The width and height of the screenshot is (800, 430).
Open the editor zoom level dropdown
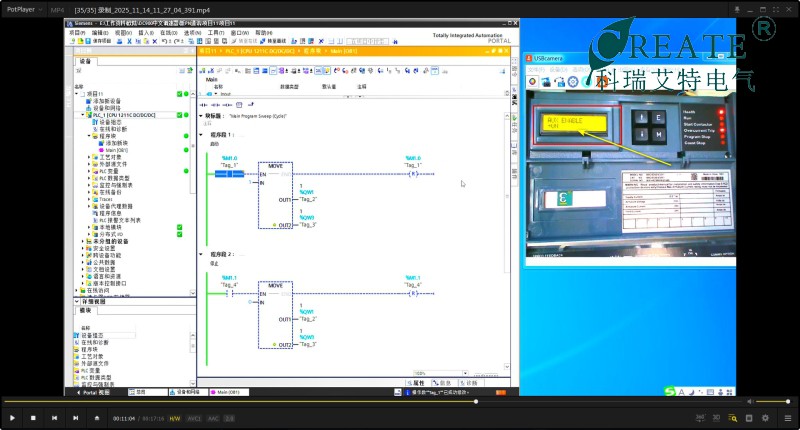pyautogui.click(x=465, y=373)
